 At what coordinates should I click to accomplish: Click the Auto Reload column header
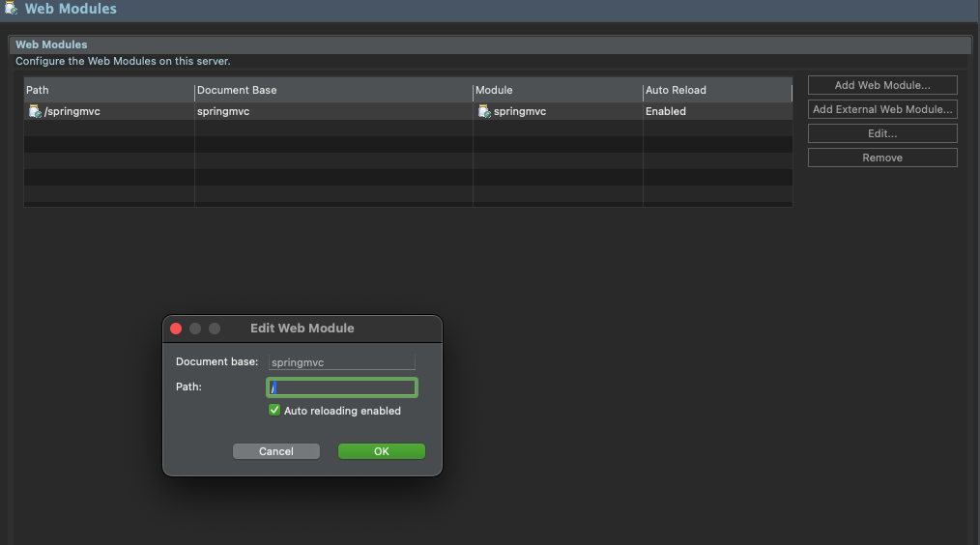click(x=717, y=90)
